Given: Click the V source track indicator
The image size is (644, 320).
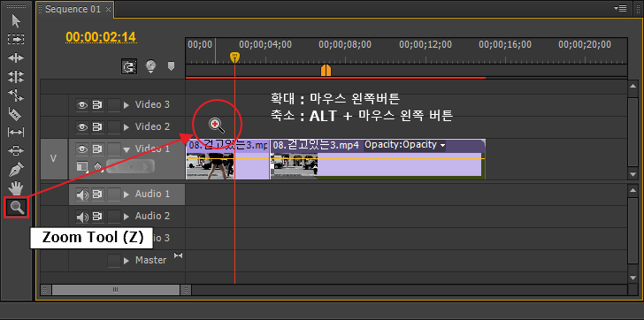Looking at the screenshot, I should pyautogui.click(x=53, y=158).
